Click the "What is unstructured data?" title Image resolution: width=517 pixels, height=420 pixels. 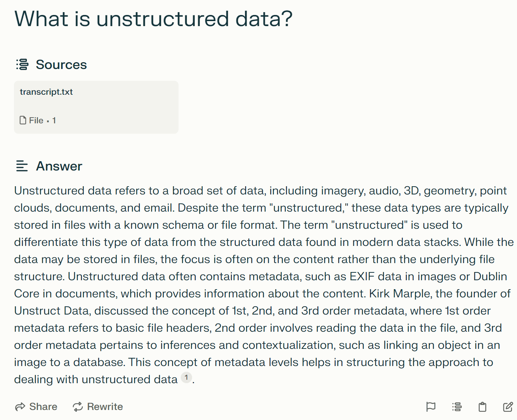(x=153, y=19)
